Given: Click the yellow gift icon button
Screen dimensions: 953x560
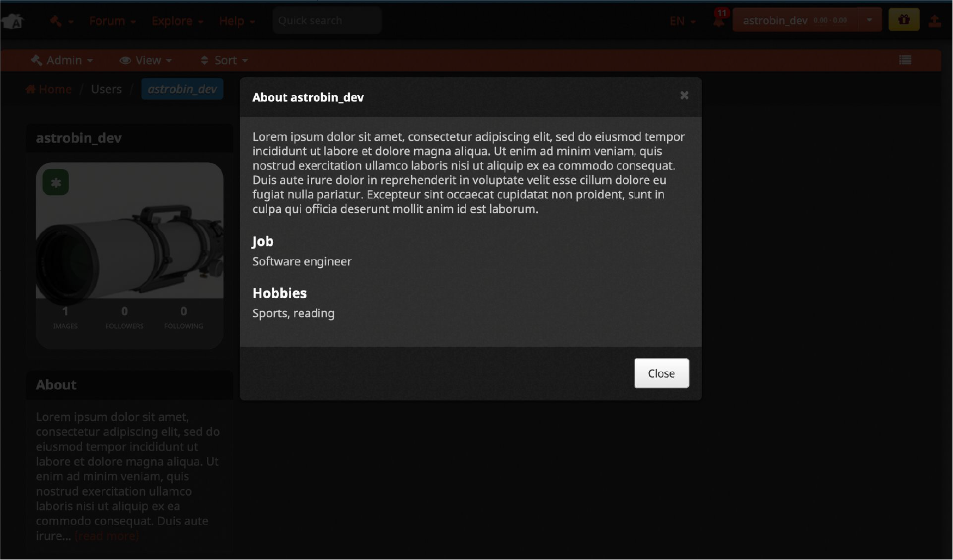Looking at the screenshot, I should click(904, 20).
